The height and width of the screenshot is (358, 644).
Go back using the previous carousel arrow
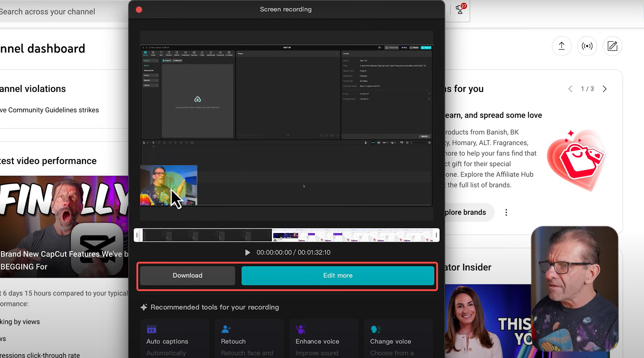coord(570,89)
